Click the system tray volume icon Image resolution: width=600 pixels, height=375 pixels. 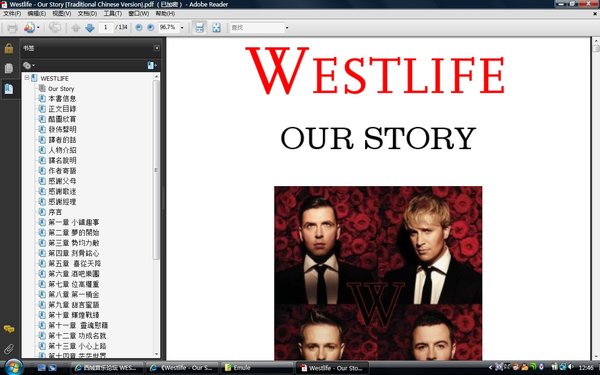[571, 367]
